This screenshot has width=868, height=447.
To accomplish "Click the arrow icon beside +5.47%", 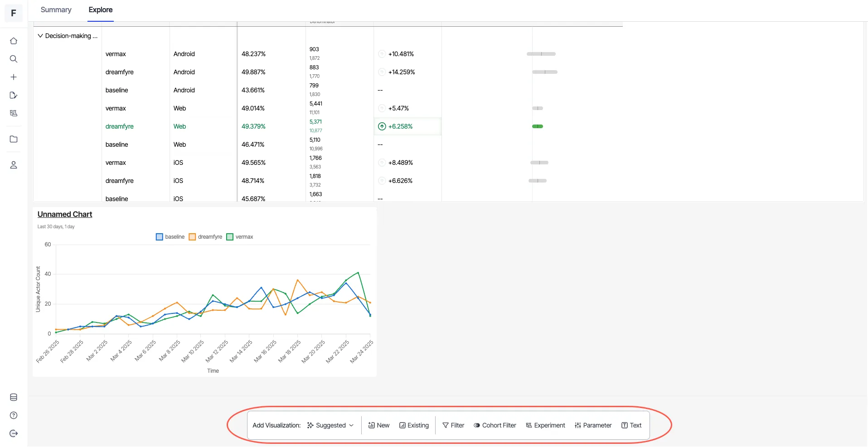I will pos(382,108).
